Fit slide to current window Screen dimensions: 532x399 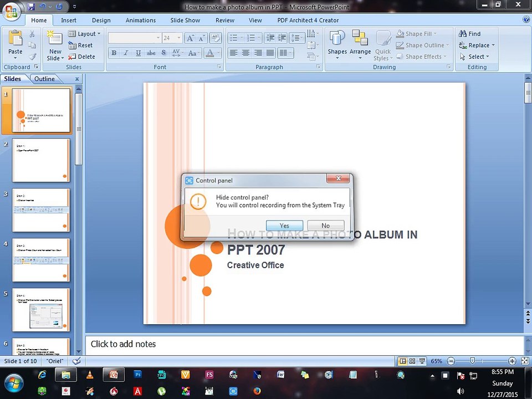525,361
